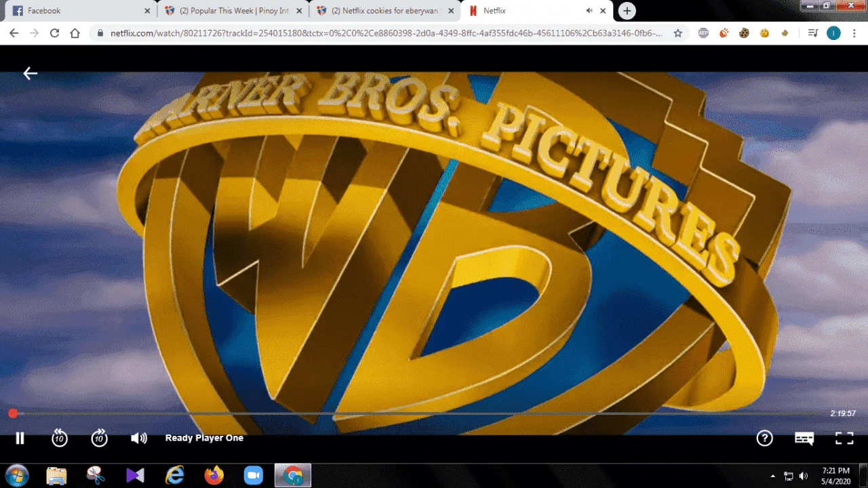Skip forward 10 seconds

point(100,439)
